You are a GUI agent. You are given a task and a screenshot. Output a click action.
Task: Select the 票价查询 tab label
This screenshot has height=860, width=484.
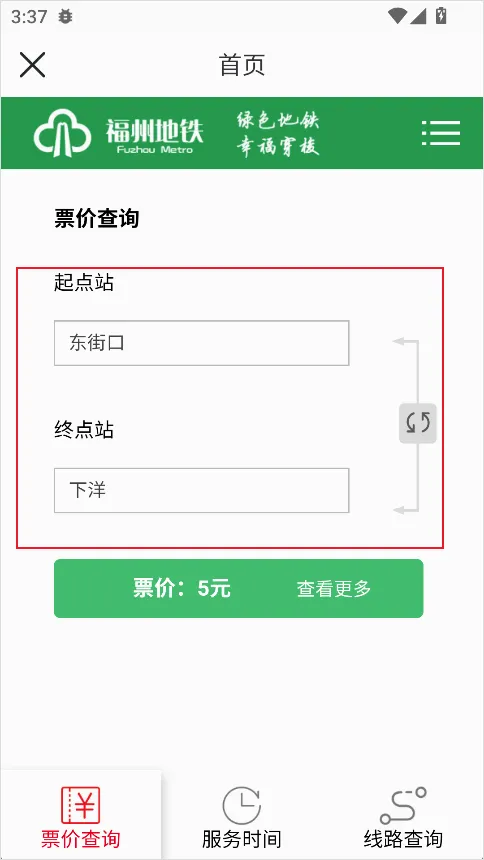(81, 839)
